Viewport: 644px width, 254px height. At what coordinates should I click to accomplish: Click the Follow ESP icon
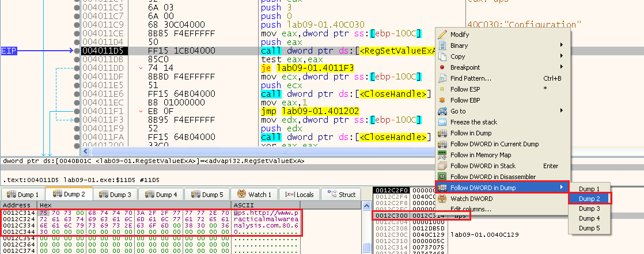click(x=442, y=89)
